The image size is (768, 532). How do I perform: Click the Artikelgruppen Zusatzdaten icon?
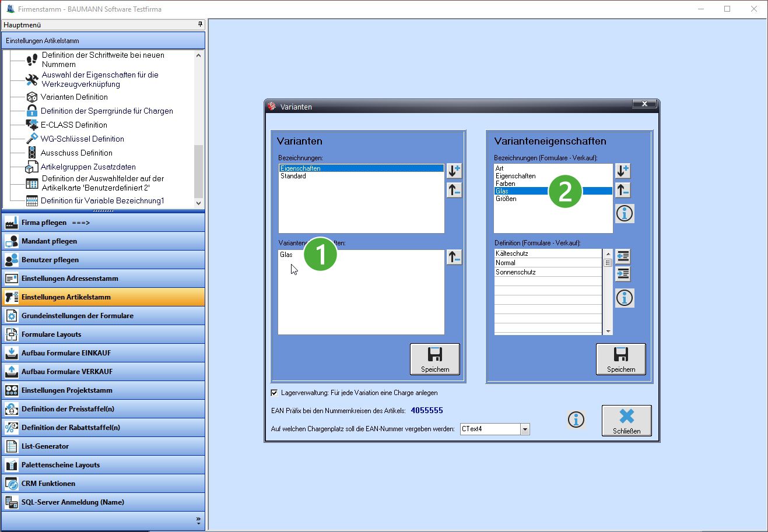click(32, 167)
